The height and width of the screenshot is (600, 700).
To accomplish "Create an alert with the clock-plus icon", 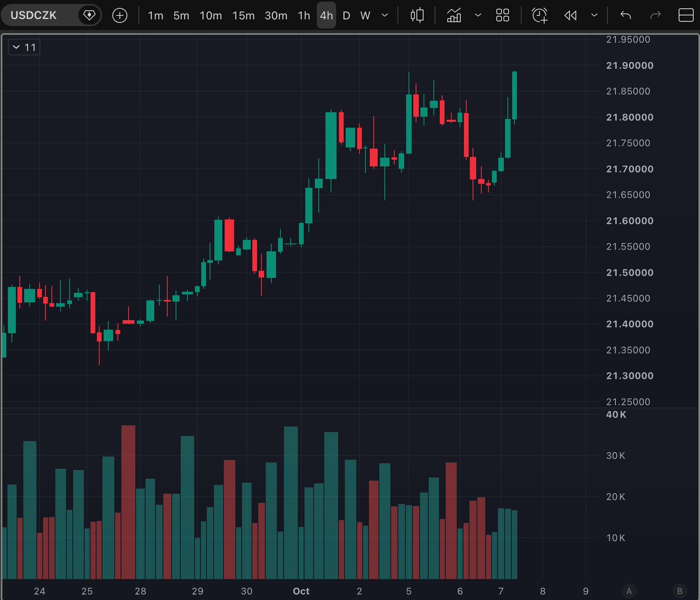I will [x=540, y=16].
